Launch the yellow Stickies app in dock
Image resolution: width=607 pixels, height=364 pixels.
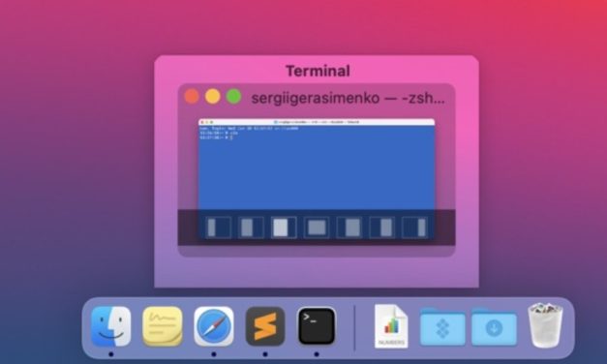tap(163, 326)
